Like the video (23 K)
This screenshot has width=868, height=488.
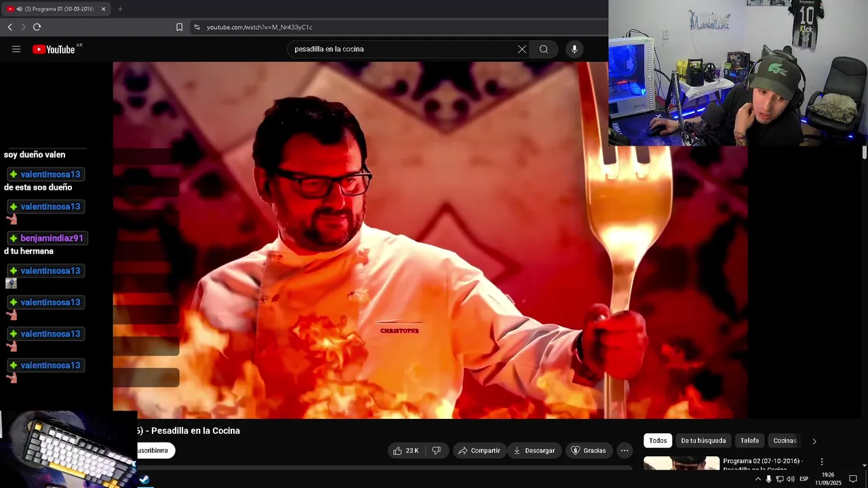point(406,451)
